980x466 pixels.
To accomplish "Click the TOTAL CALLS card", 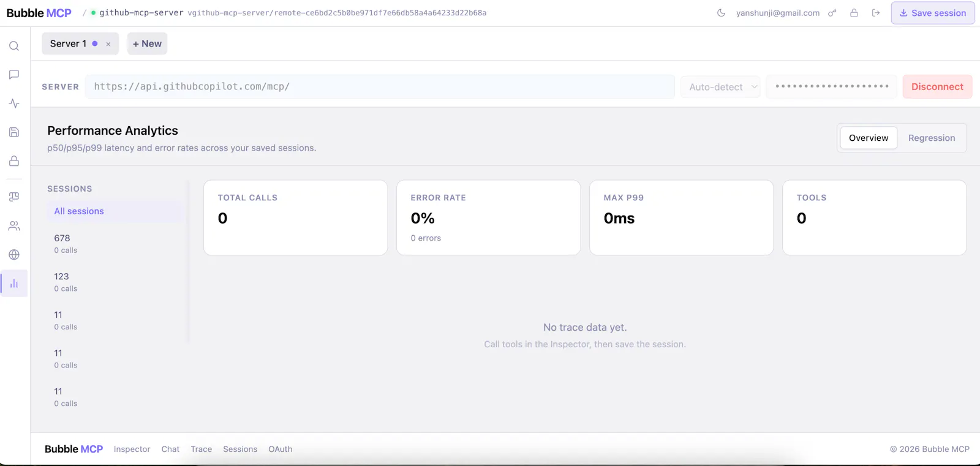I will tap(295, 217).
